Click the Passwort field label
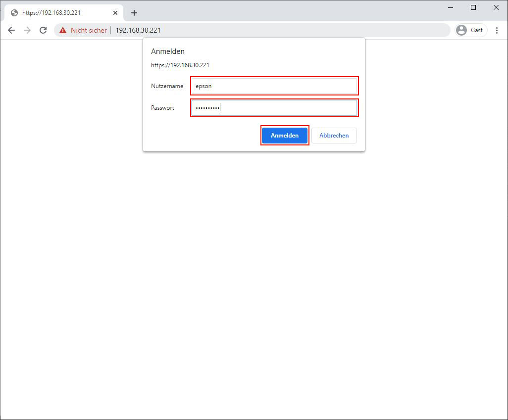The width and height of the screenshot is (508, 420). click(162, 108)
